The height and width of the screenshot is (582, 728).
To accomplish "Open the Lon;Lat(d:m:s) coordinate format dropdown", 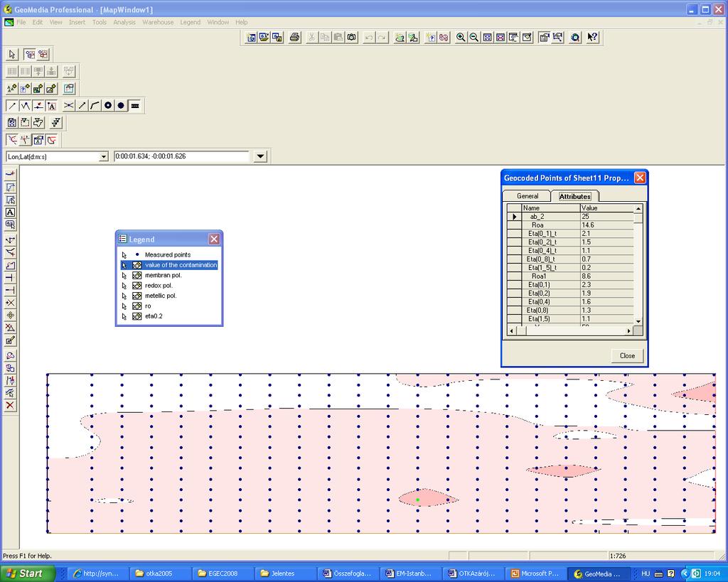I will [x=104, y=157].
